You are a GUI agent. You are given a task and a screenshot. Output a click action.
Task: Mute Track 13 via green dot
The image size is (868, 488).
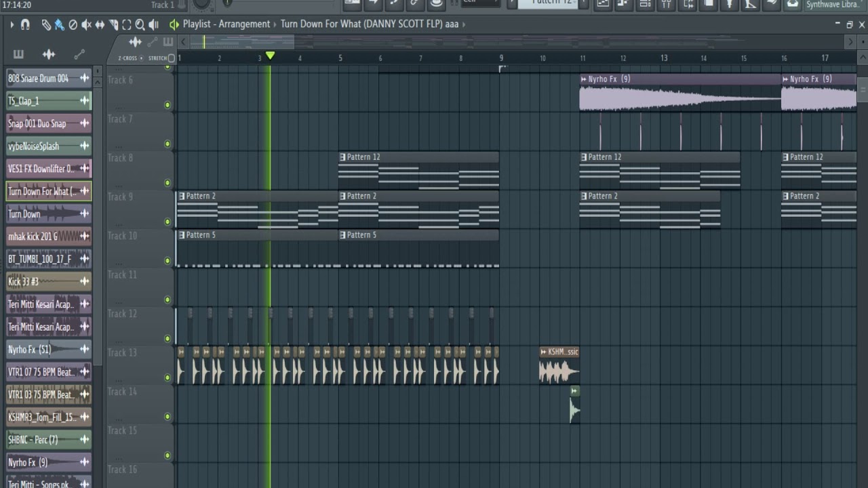pyautogui.click(x=167, y=378)
